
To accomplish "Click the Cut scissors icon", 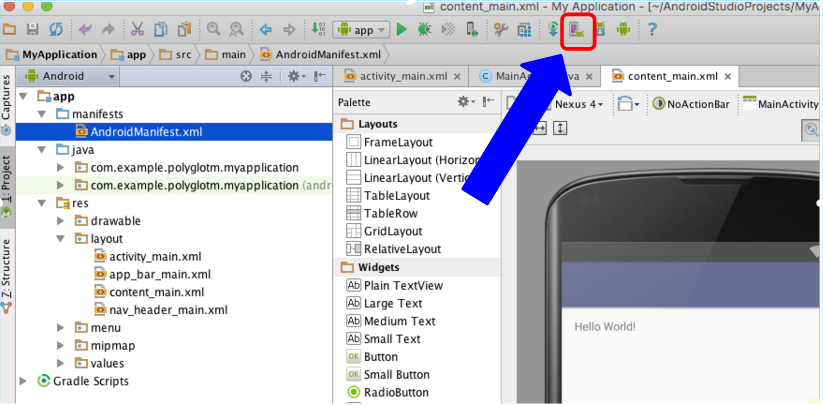I will tap(138, 29).
